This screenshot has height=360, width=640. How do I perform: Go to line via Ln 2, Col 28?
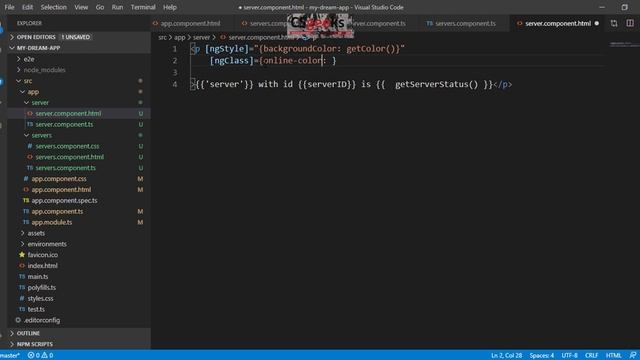coord(506,356)
